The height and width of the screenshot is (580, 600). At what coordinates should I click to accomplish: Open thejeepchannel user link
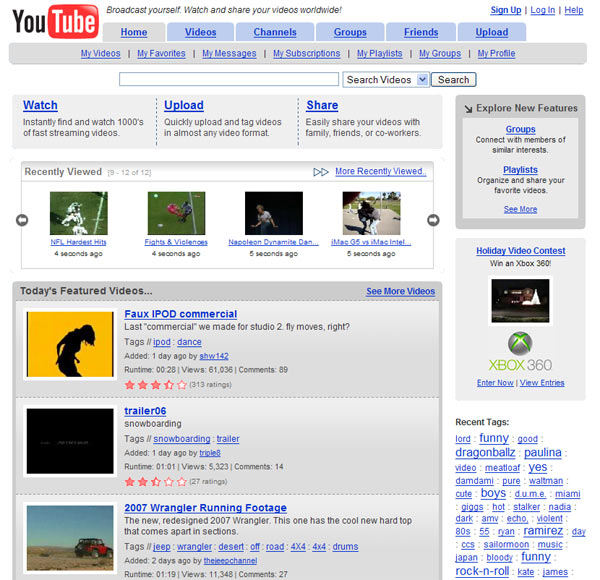click(x=230, y=561)
